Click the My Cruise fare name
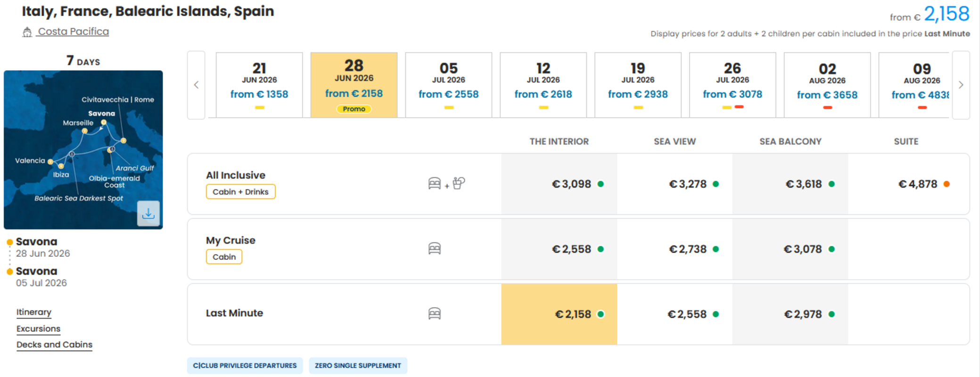This screenshot has height=377, width=980. pyautogui.click(x=231, y=240)
